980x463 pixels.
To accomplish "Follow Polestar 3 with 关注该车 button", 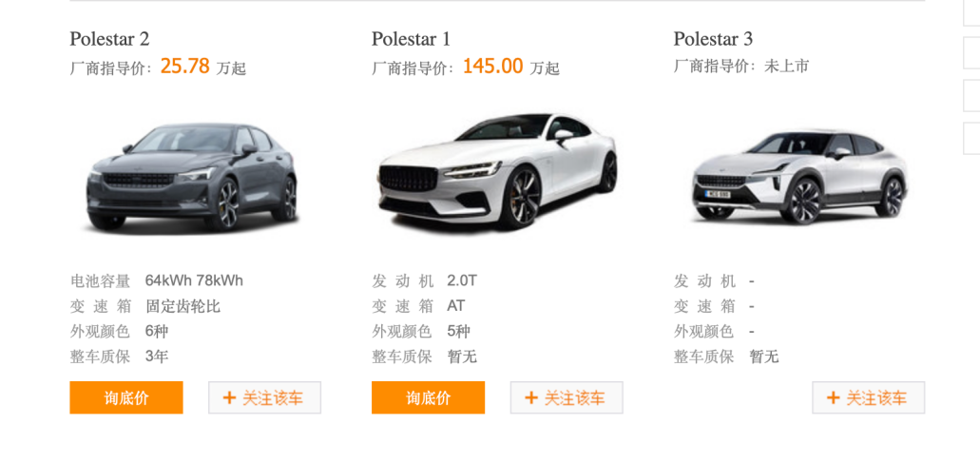I will pyautogui.click(x=868, y=397).
